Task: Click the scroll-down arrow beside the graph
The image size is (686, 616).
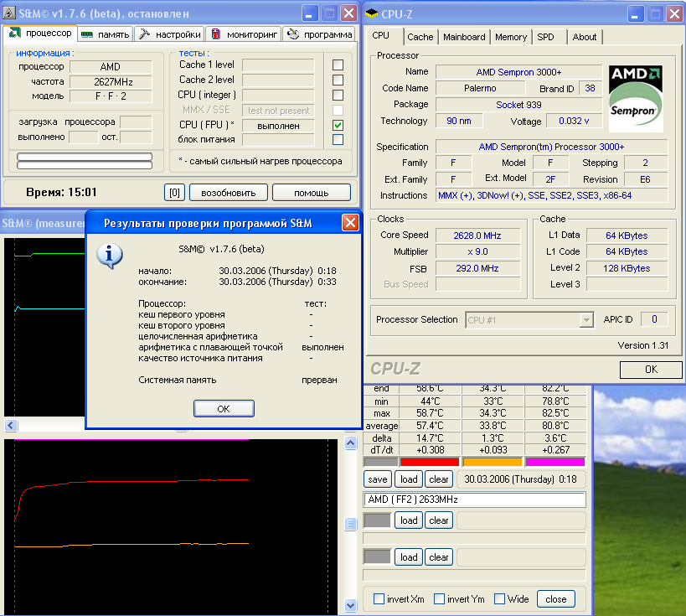Action: [x=350, y=605]
